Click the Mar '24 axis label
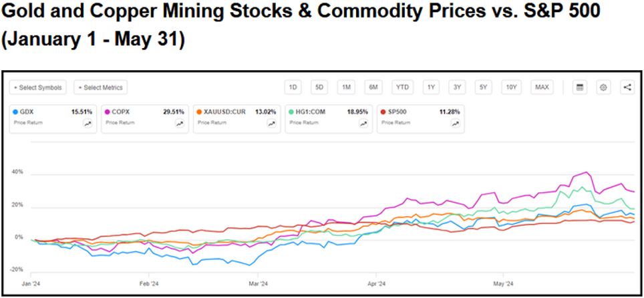 coord(258,282)
